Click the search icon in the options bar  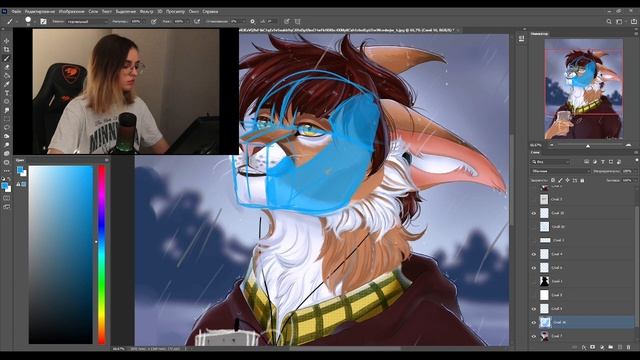(609, 21)
